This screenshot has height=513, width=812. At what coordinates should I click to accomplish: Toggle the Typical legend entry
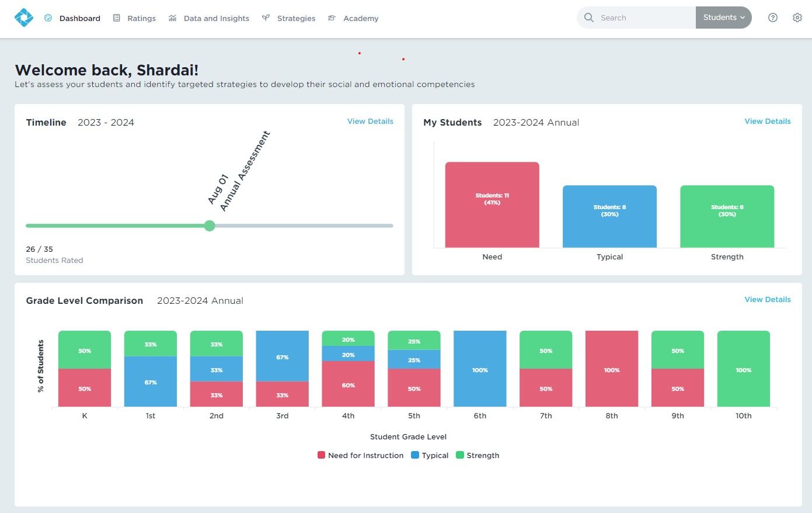coord(430,455)
